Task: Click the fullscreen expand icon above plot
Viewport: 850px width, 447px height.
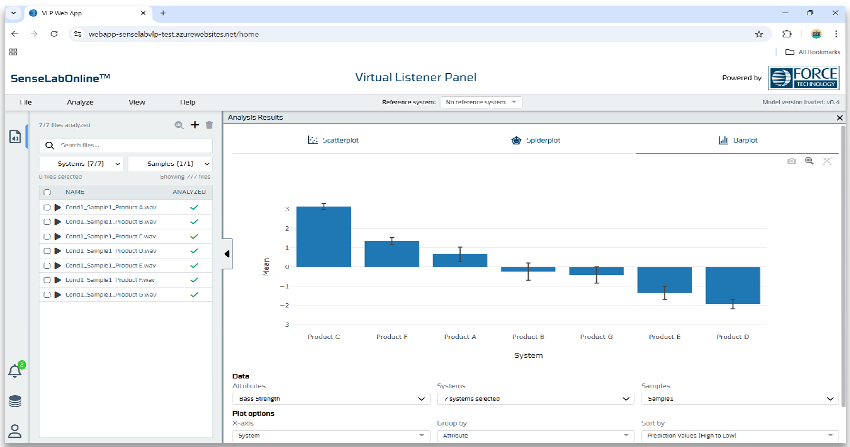Action: click(827, 161)
